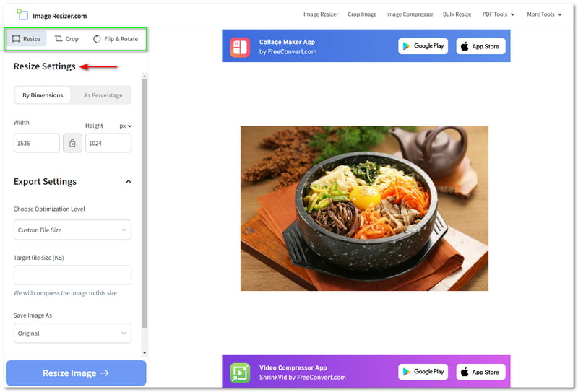Open the px unit dropdown

pos(126,126)
